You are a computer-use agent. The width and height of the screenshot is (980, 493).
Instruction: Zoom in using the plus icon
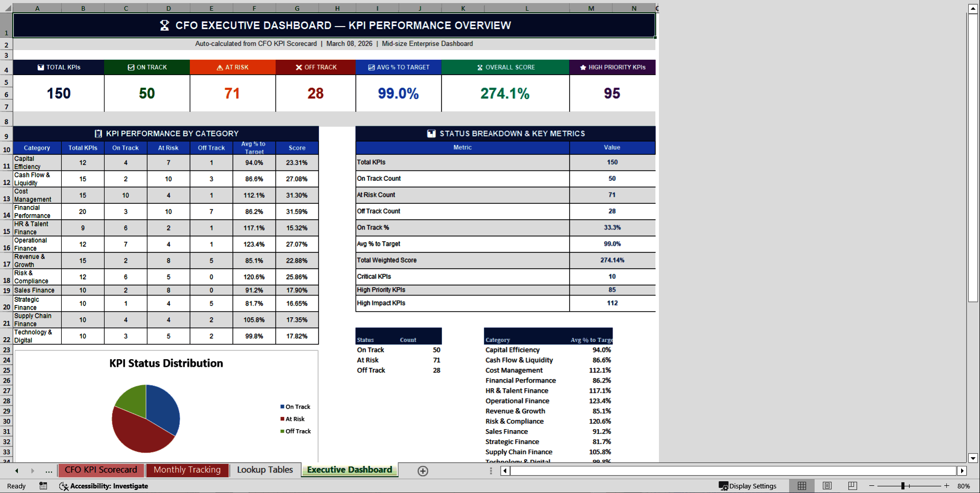(947, 486)
